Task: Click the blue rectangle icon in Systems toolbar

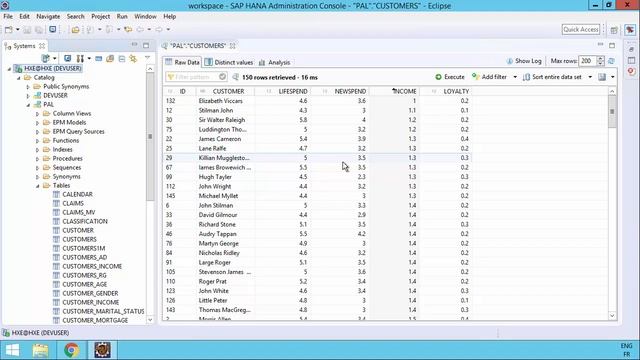Action: pos(98,59)
